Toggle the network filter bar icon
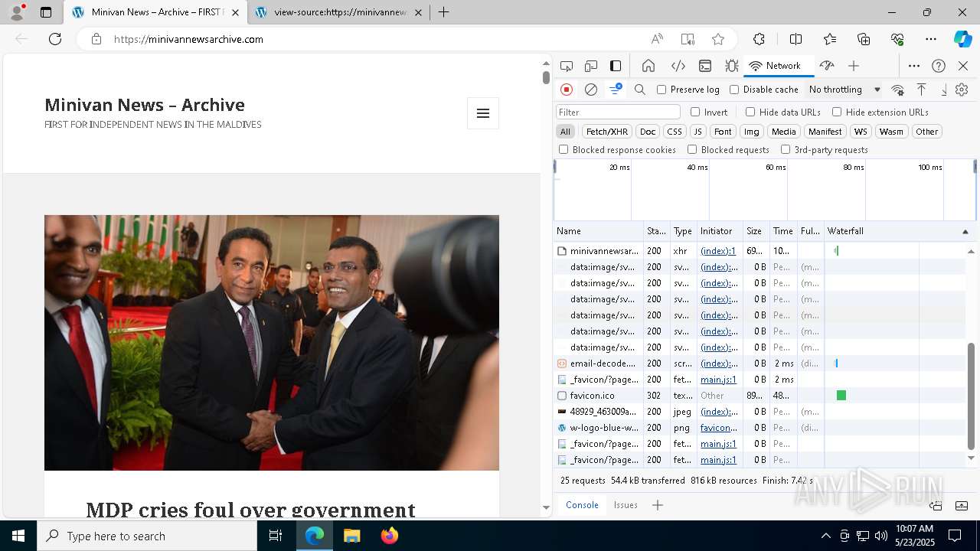This screenshot has width=980, height=551. click(x=616, y=90)
